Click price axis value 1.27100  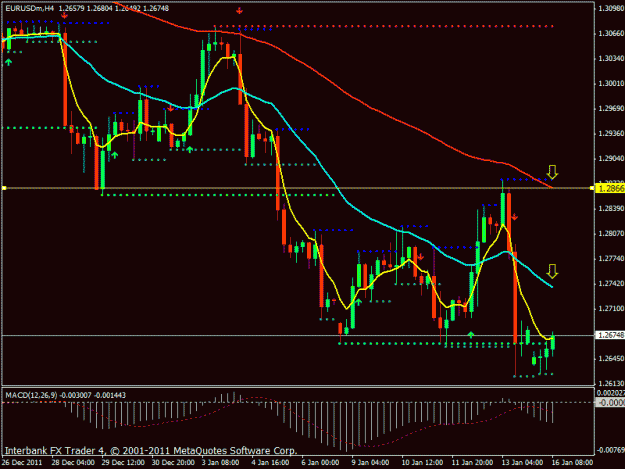[x=611, y=309]
